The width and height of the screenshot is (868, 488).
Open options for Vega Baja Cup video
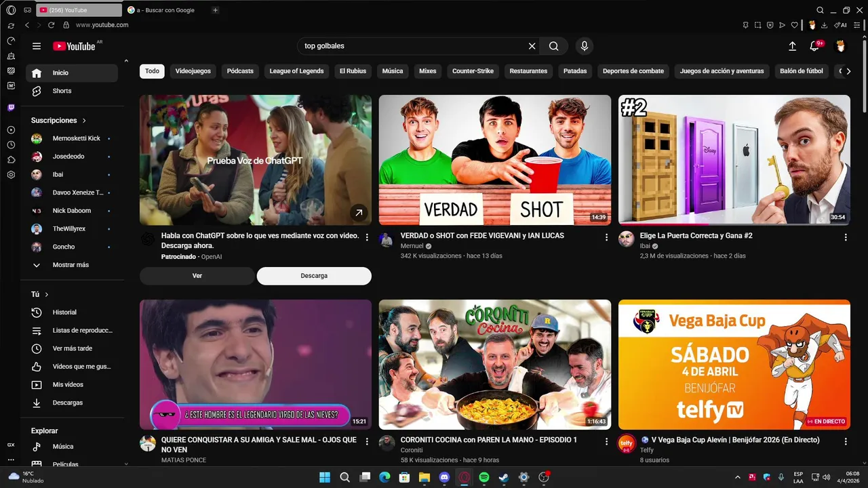point(846,441)
